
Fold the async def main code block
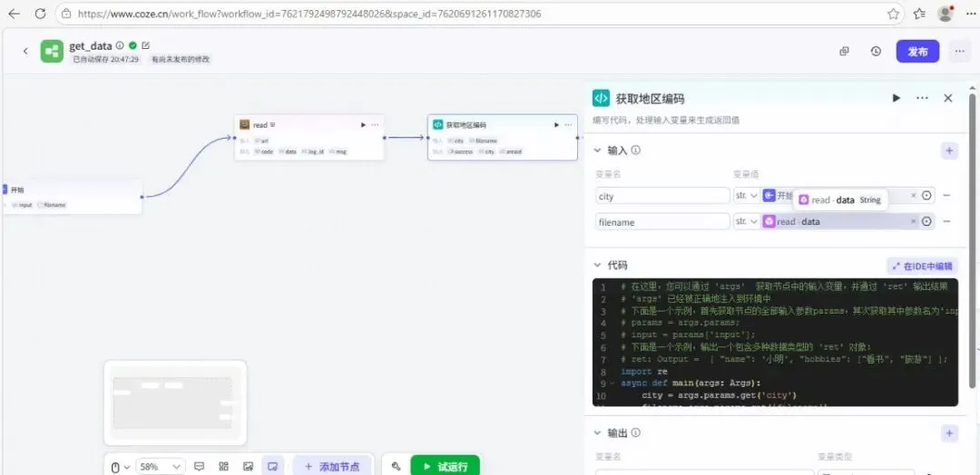[x=612, y=383]
